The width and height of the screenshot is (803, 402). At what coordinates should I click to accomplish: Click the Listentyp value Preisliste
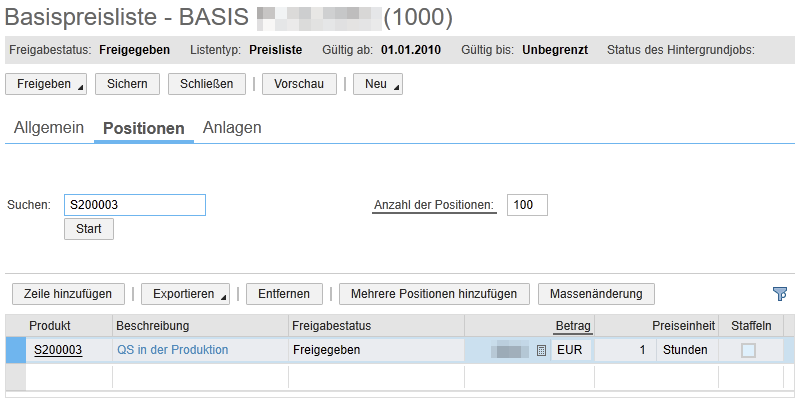tap(276, 50)
